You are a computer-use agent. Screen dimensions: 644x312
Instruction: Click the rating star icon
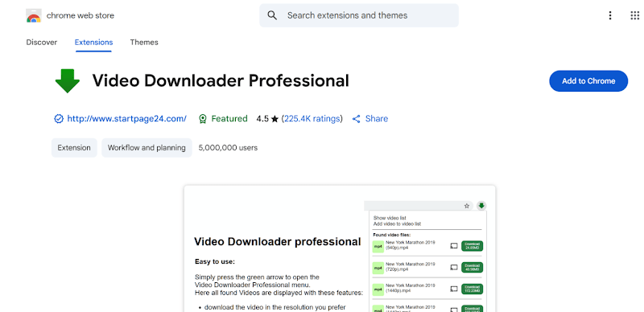pyautogui.click(x=275, y=119)
